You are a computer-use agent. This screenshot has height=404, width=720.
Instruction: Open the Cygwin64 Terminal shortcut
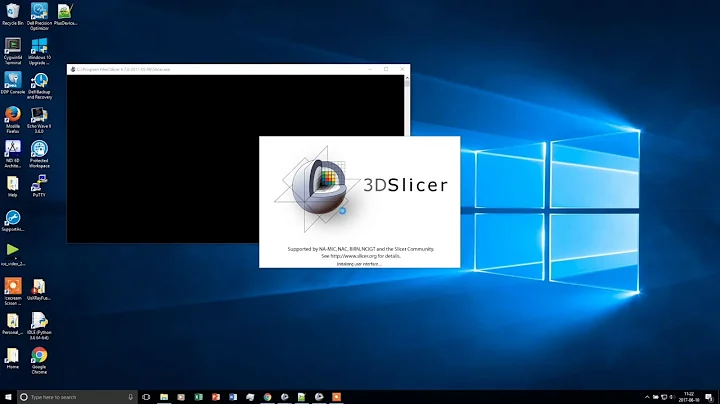click(12, 51)
